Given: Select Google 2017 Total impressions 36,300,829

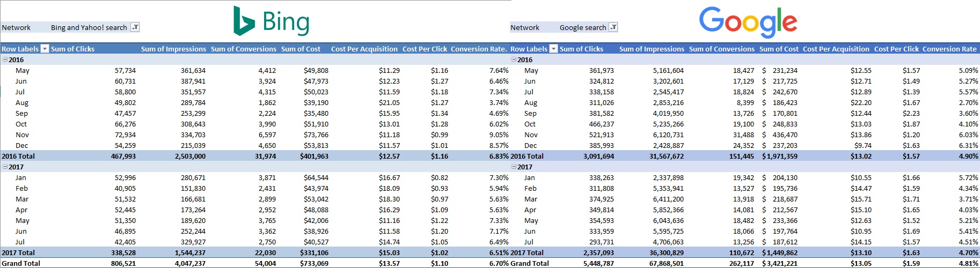Looking at the screenshot, I should pos(667,252).
